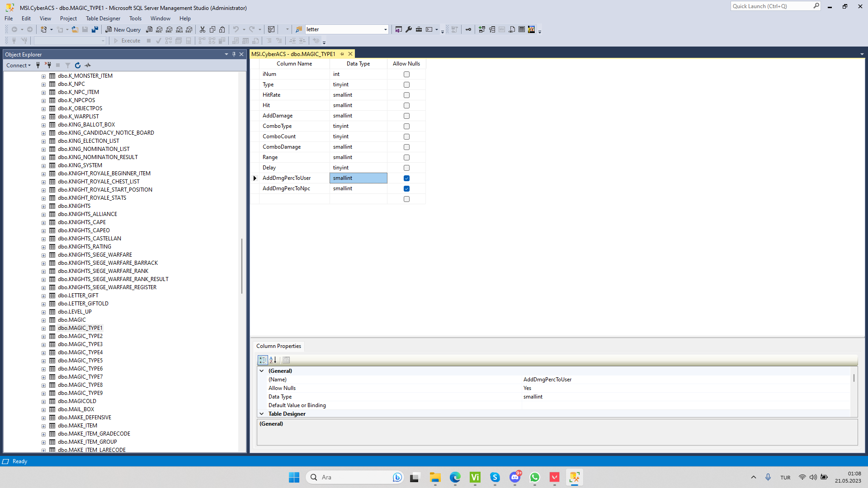Click the Open File folder icon
Screen dimensions: 868x488
pyautogui.click(x=75, y=29)
